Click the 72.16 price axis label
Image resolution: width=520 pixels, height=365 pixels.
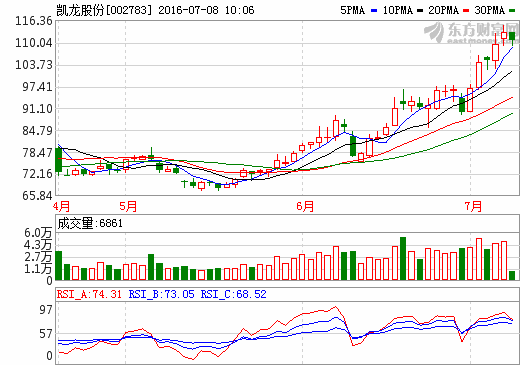pyautogui.click(x=37, y=174)
